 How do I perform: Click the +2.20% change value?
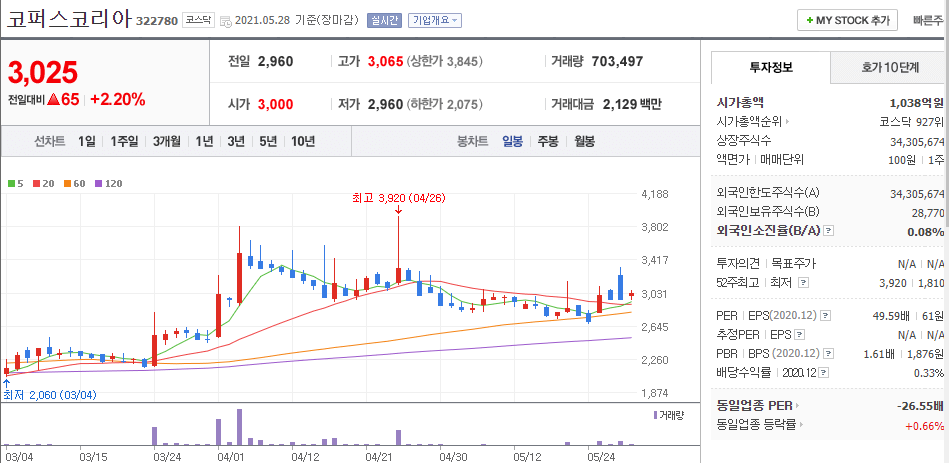117,100
